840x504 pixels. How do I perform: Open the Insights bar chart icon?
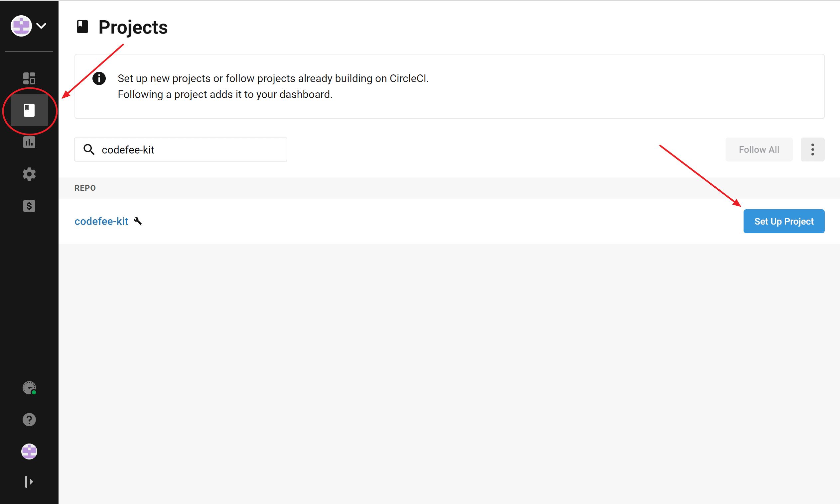point(29,142)
